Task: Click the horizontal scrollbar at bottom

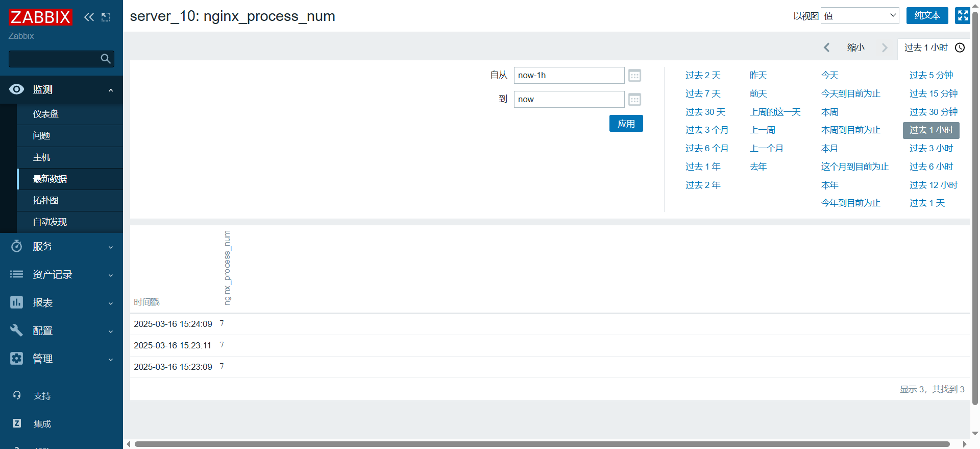Action: tap(541, 444)
